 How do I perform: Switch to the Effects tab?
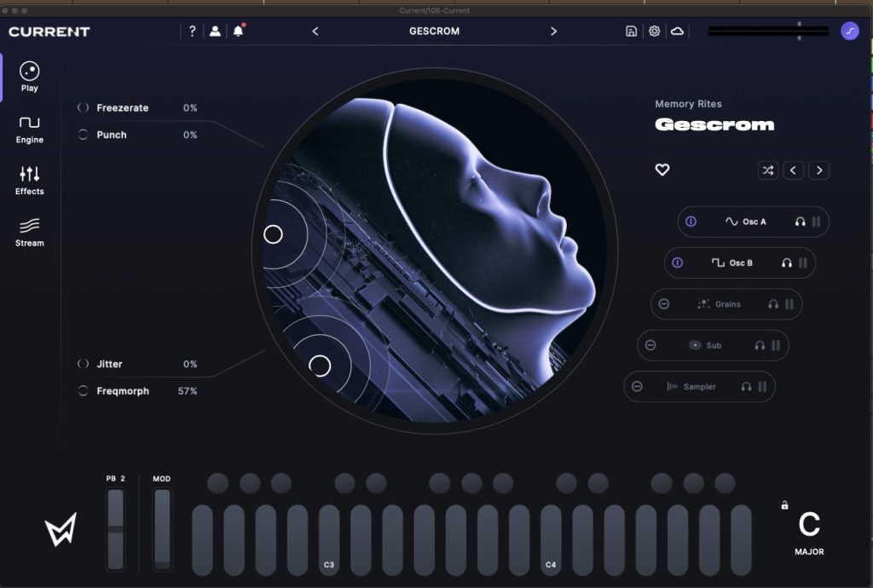pos(30,181)
